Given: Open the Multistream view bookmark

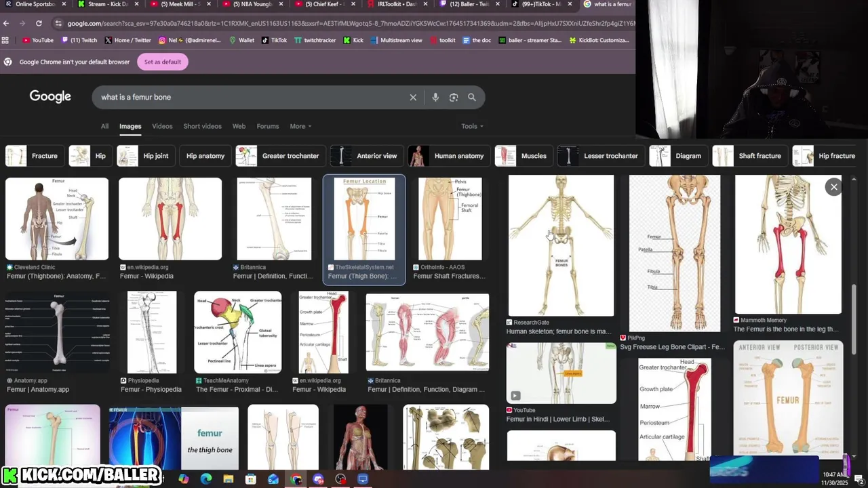Looking at the screenshot, I should pos(396,40).
